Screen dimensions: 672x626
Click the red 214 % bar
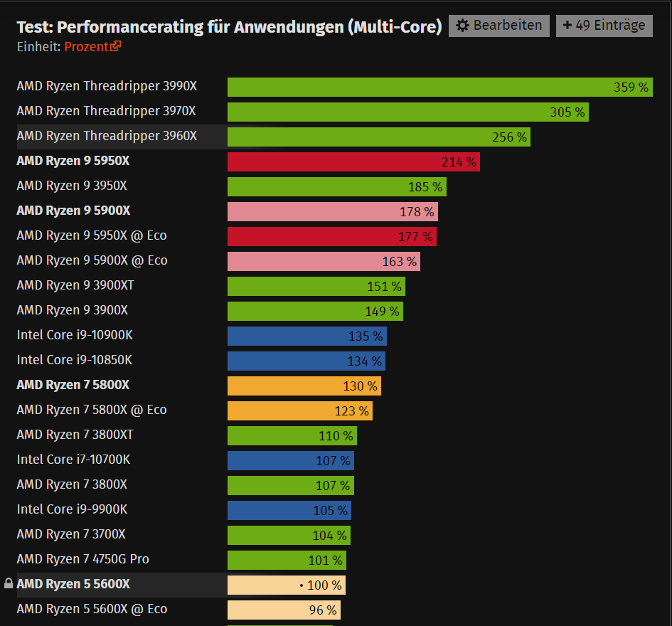pos(353,161)
